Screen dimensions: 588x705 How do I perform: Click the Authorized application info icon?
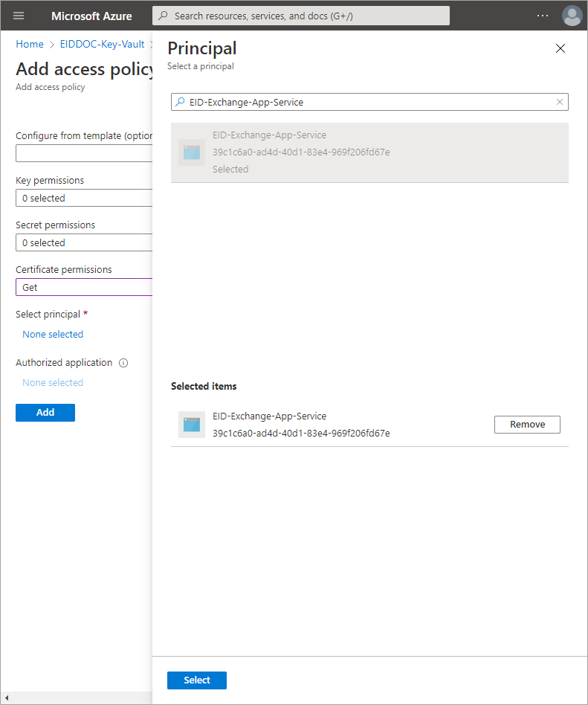tap(123, 363)
